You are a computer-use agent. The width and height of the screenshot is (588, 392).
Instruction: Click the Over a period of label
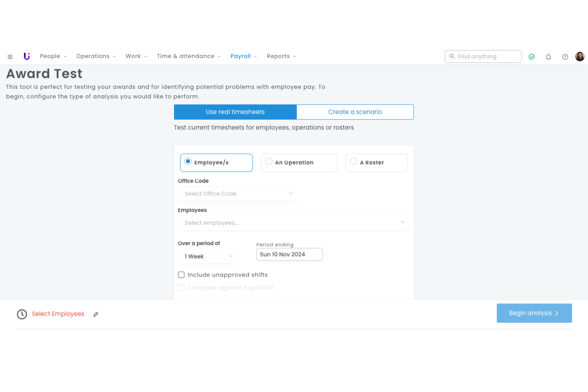199,243
